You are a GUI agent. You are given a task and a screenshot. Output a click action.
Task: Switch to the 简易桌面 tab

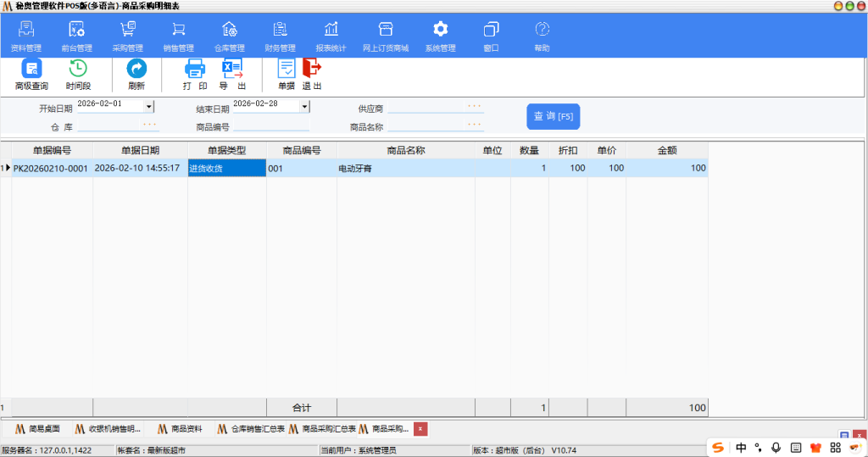click(38, 429)
